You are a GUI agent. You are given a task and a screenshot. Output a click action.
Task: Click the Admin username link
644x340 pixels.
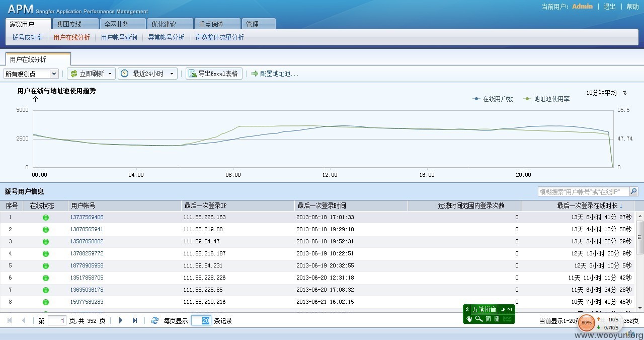coord(583,7)
